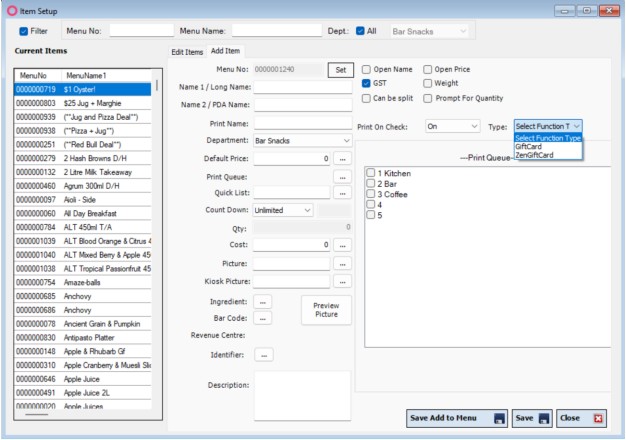Browse for a Picture file

pos(343,263)
